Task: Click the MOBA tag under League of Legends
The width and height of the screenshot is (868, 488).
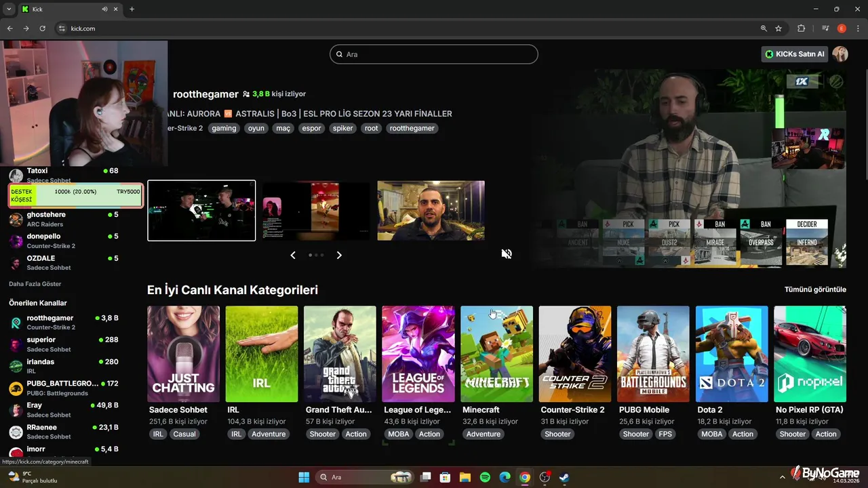Action: click(x=399, y=434)
